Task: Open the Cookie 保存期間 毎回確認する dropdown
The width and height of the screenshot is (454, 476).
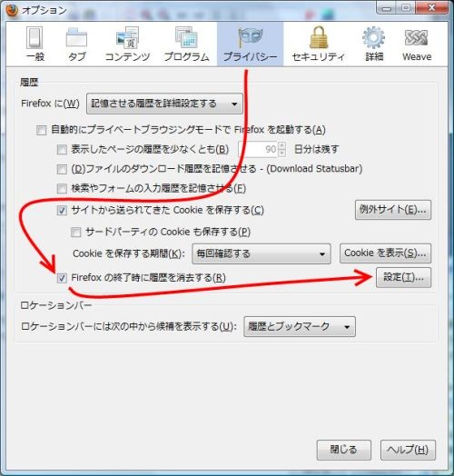Action: (x=262, y=253)
